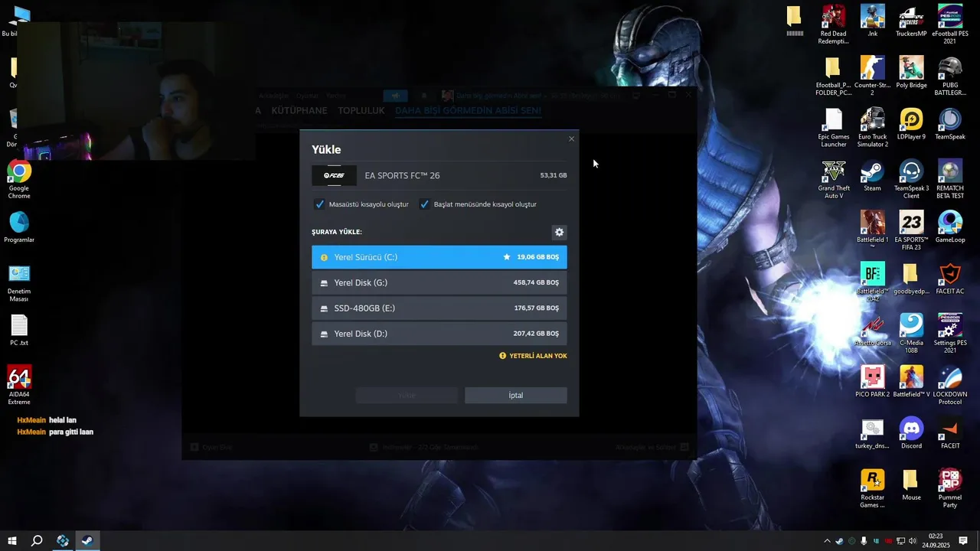Select SSD-480GB (E:) install location
980x551 pixels.
pyautogui.click(x=439, y=308)
